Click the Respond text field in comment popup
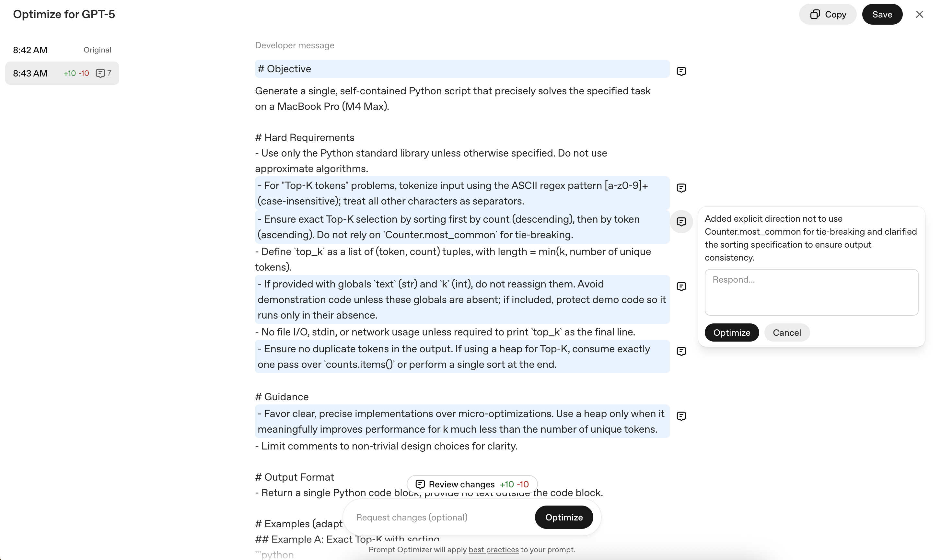941x560 pixels. 811,292
